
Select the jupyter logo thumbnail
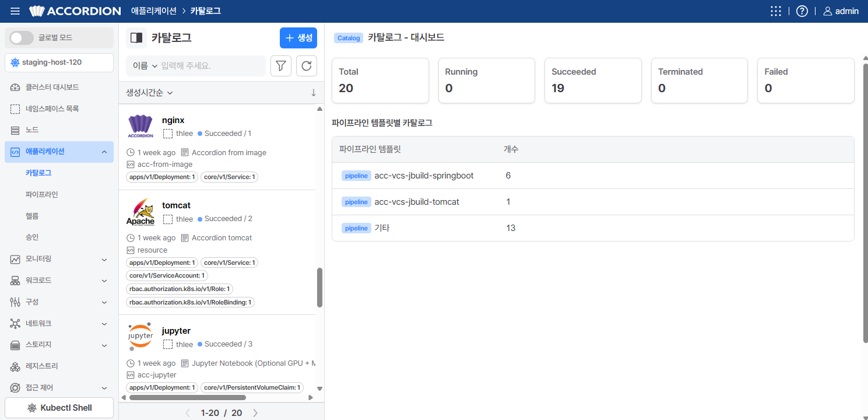point(140,337)
